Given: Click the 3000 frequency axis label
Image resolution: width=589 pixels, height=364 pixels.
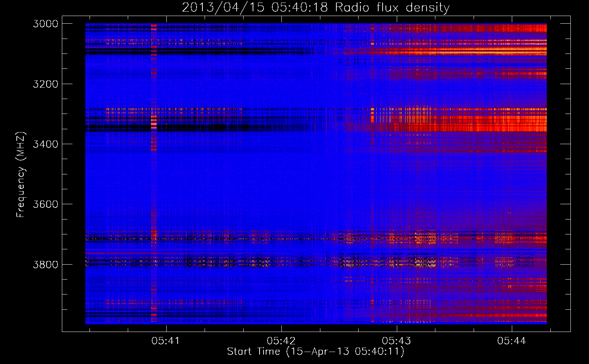Looking at the screenshot, I should pos(46,24).
